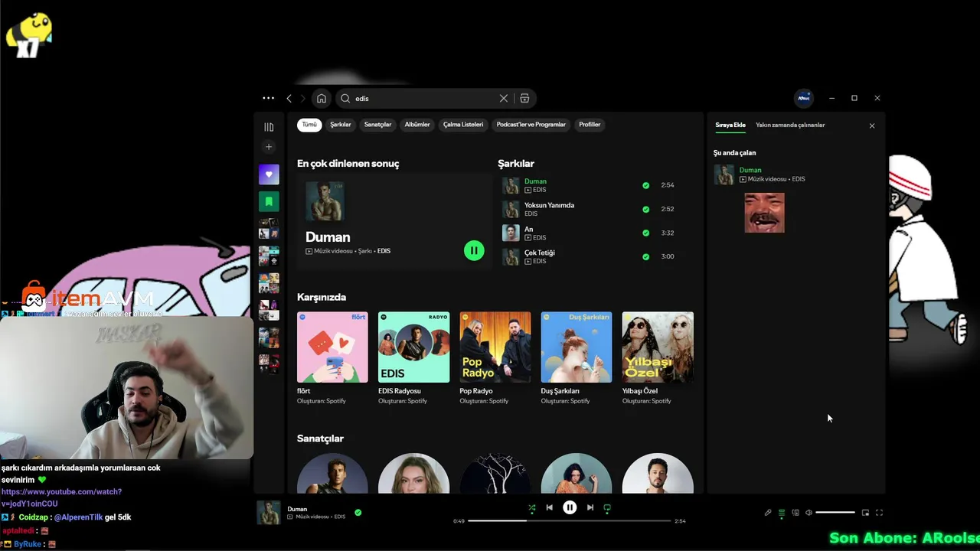
Task: Adjust the volume slider
Action: pyautogui.click(x=835, y=513)
